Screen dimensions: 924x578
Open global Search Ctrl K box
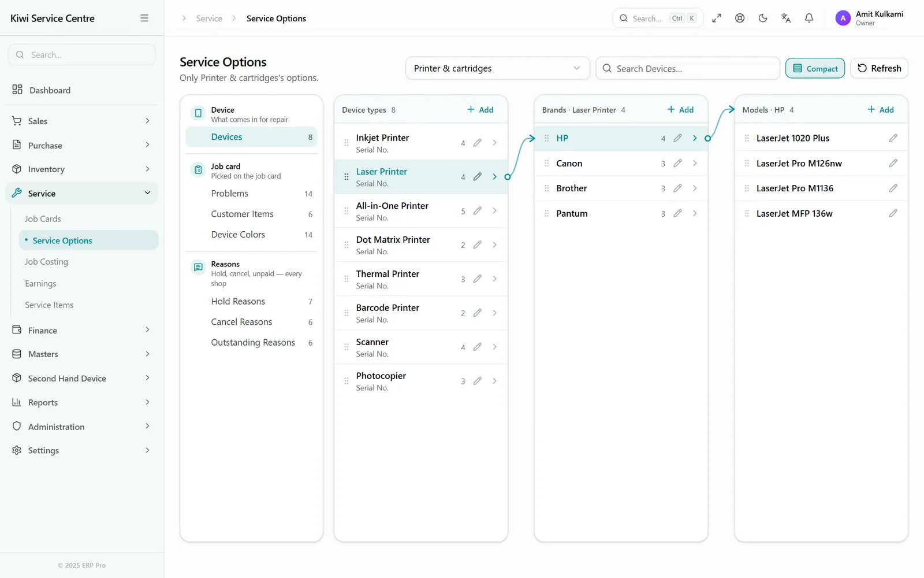(x=658, y=18)
